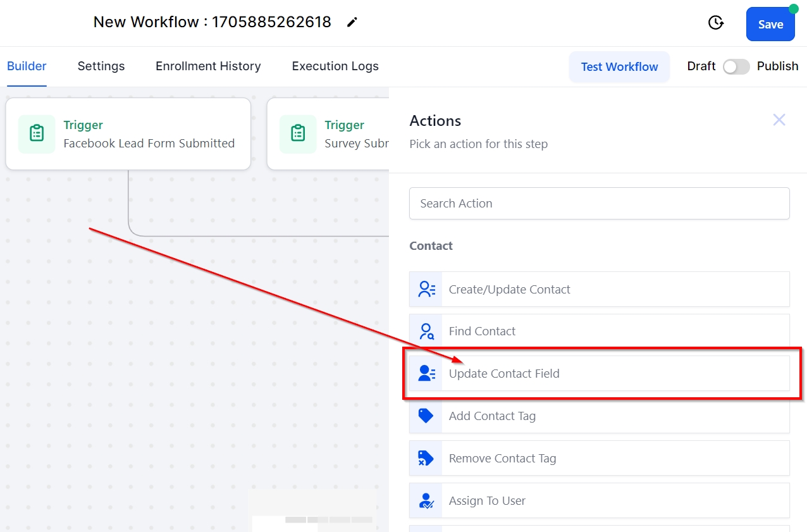Go to the Execution Logs tab

335,66
